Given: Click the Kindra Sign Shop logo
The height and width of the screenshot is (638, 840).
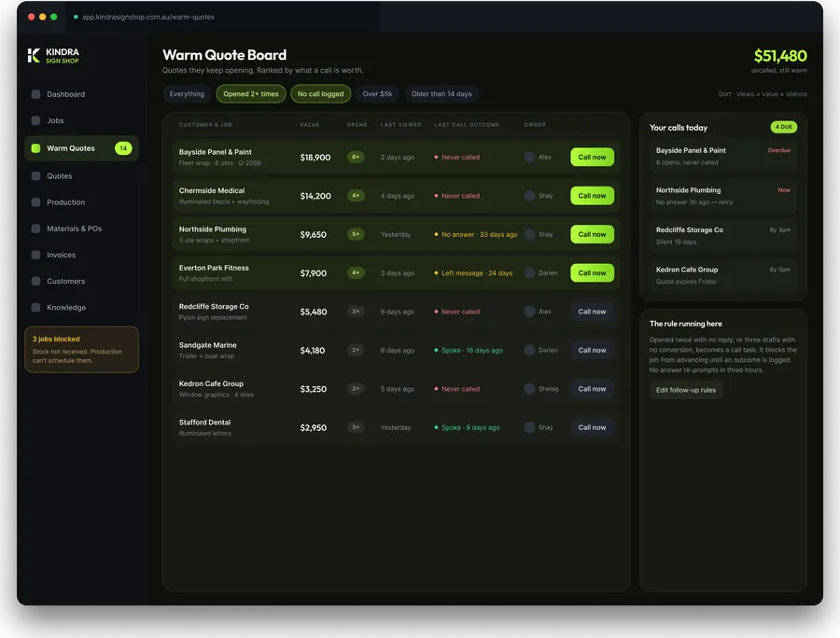Looking at the screenshot, I should point(53,55).
